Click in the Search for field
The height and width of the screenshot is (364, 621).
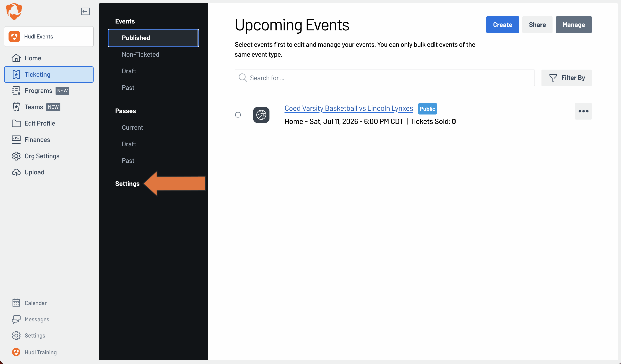(x=384, y=78)
